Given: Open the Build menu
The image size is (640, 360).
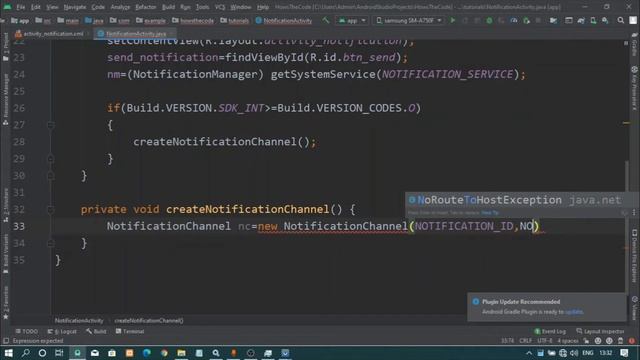Looking at the screenshot, I should point(168,7).
